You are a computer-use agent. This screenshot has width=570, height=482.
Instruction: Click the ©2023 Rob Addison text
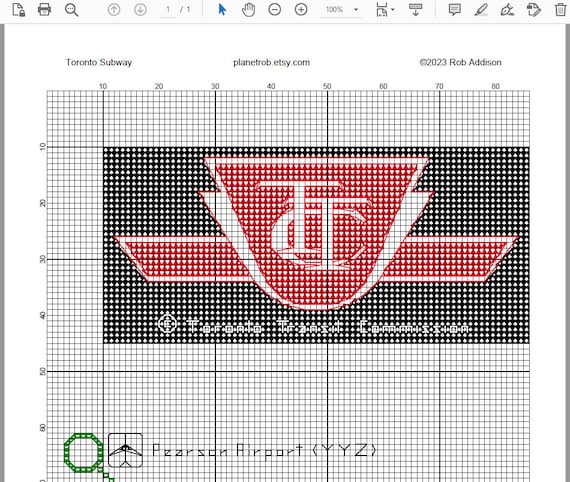pyautogui.click(x=460, y=63)
